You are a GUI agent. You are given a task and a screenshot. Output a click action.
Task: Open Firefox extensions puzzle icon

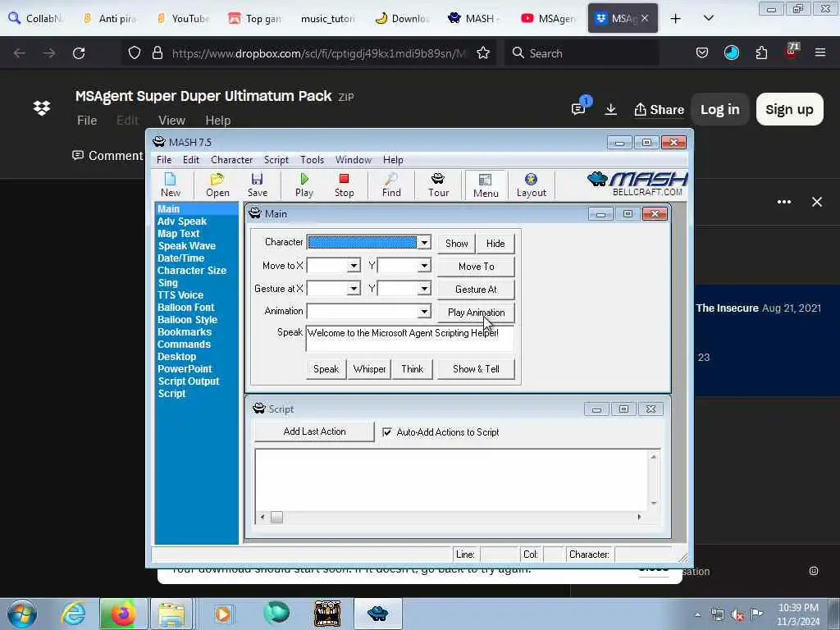coord(761,53)
